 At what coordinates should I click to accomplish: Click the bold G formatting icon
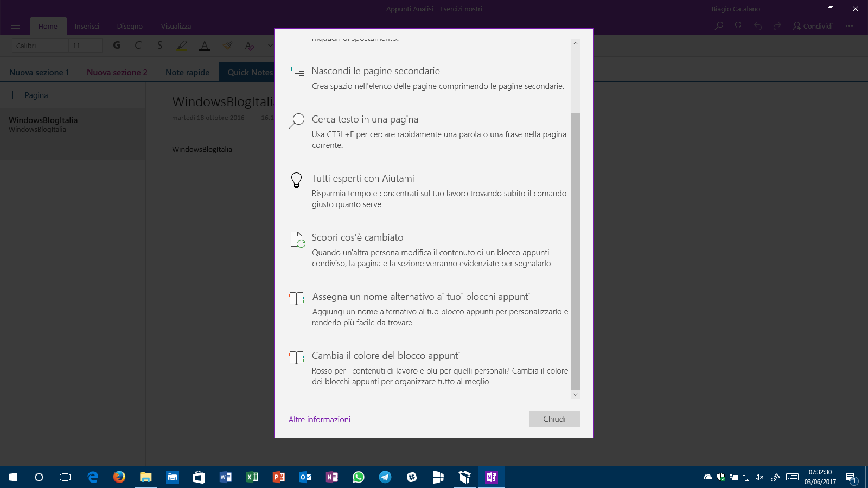(x=117, y=46)
